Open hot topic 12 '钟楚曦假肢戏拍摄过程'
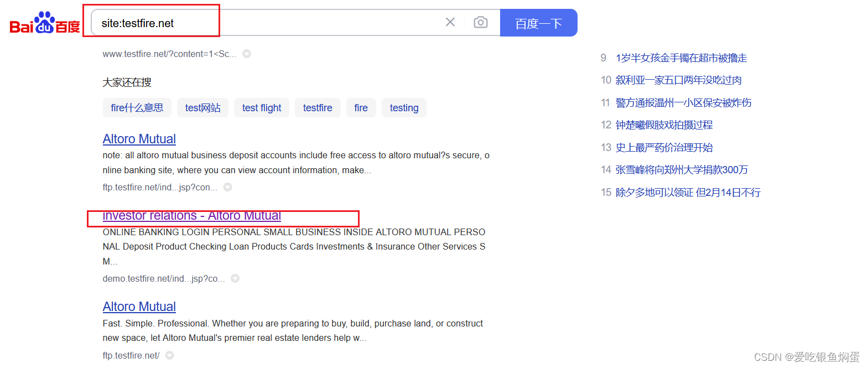868x368 pixels. tap(664, 125)
